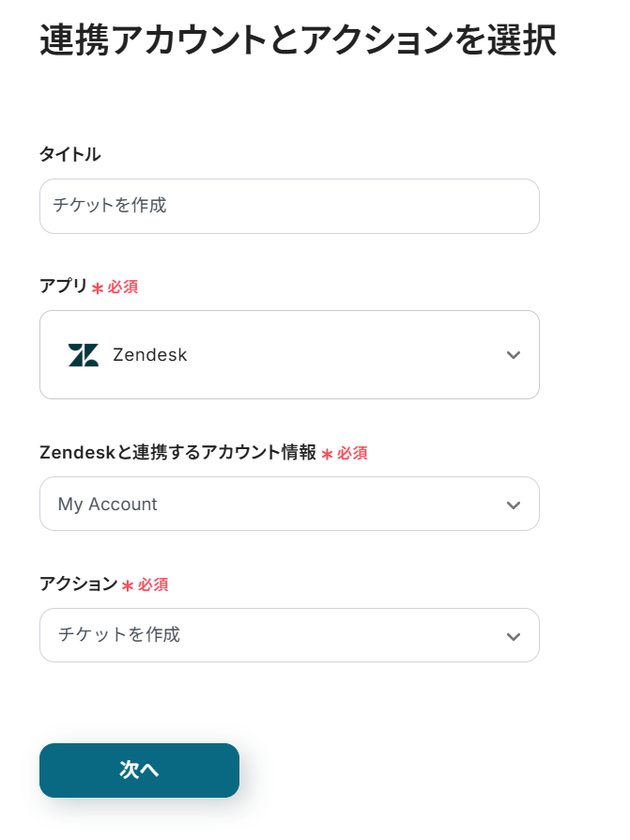Click the アクション field label

point(79,584)
